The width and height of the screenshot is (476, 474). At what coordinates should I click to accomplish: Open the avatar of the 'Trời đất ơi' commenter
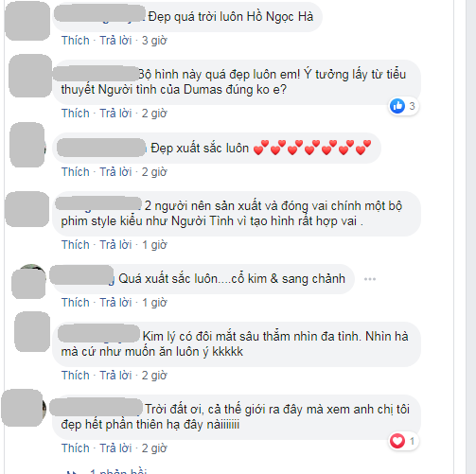pyautogui.click(x=24, y=408)
